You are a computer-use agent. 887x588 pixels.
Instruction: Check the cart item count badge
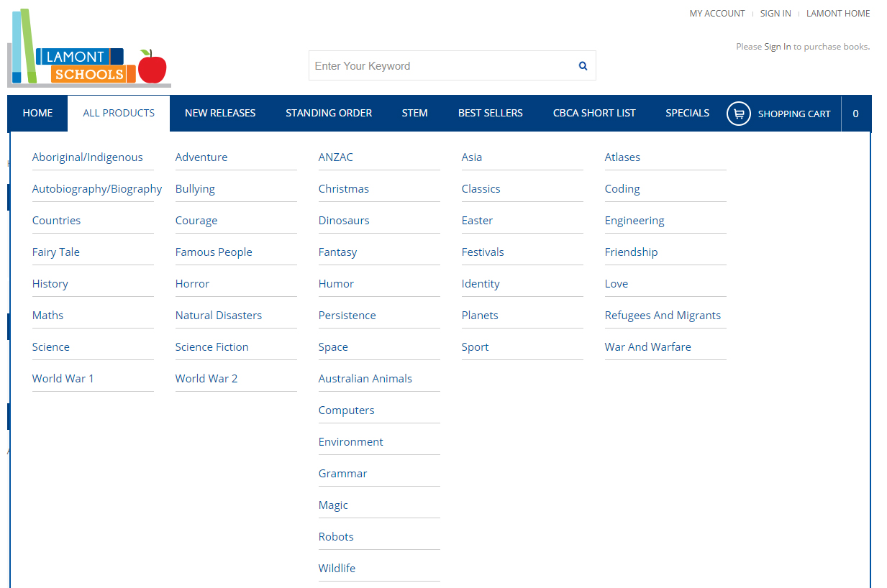click(855, 113)
